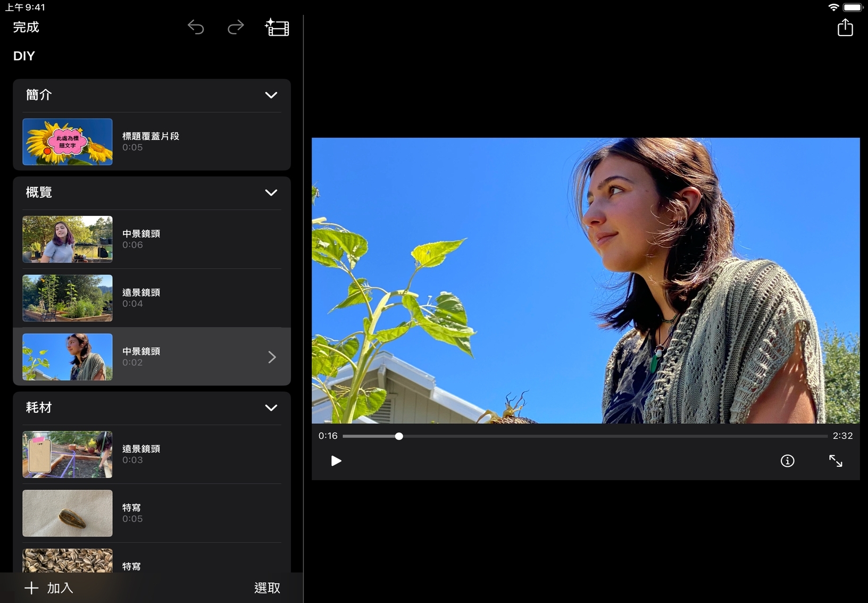Click the playback scrubber handle

coord(399,436)
